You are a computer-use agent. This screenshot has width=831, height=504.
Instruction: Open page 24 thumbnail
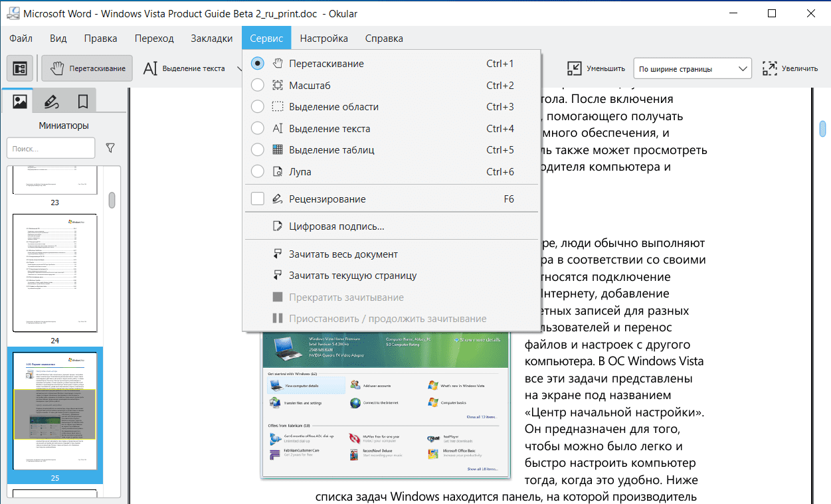point(55,273)
